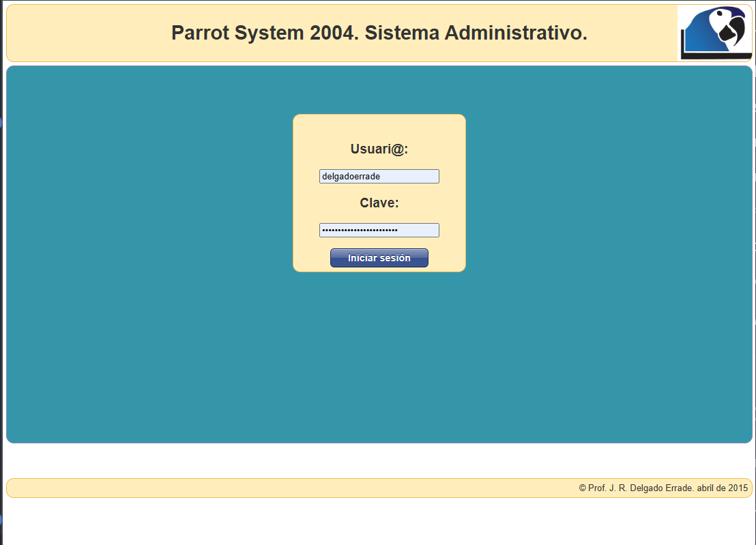756x545 pixels.
Task: Click the Prof. J. R. Delgado Errade copyright text
Action: [663, 488]
